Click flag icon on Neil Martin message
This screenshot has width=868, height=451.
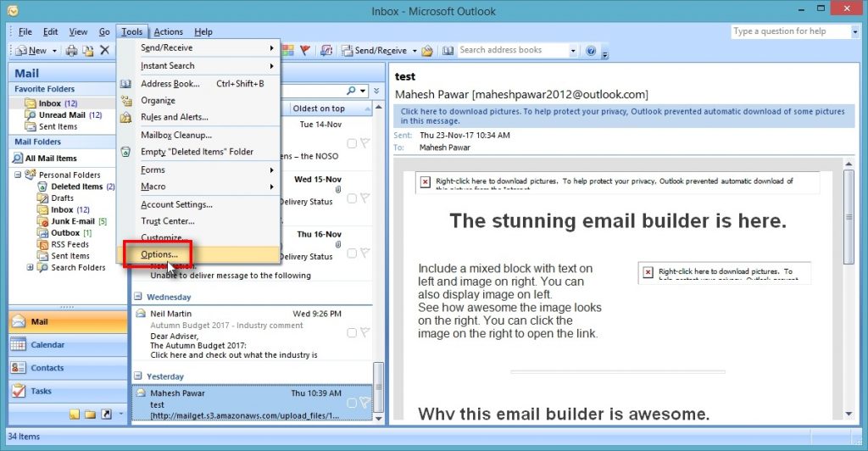(x=364, y=332)
